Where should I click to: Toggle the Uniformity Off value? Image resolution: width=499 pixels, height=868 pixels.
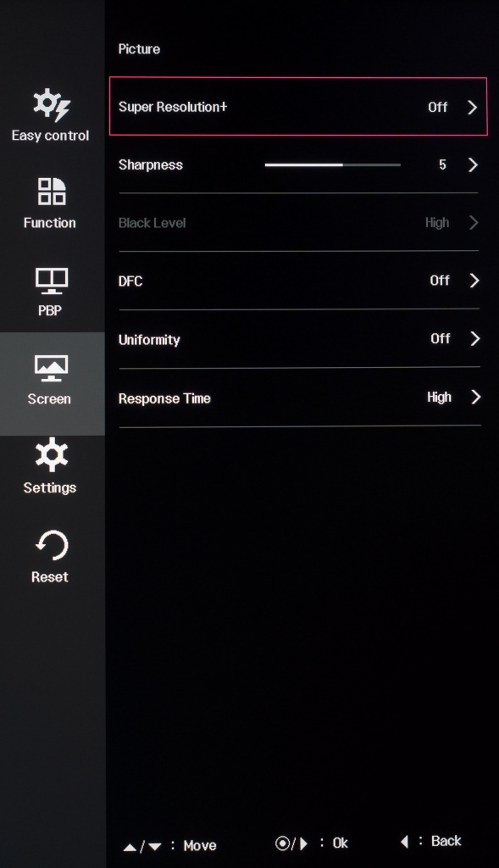pos(441,338)
